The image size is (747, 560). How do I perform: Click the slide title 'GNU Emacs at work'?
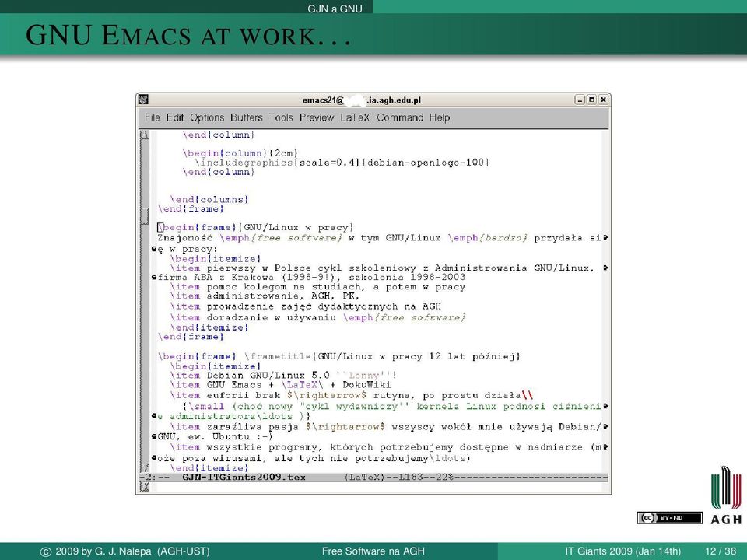[188, 35]
